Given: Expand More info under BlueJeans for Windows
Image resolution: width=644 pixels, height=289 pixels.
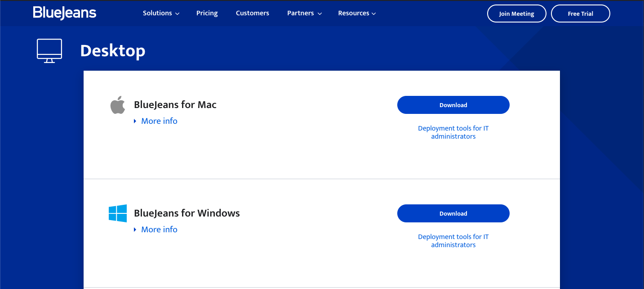Looking at the screenshot, I should [159, 229].
